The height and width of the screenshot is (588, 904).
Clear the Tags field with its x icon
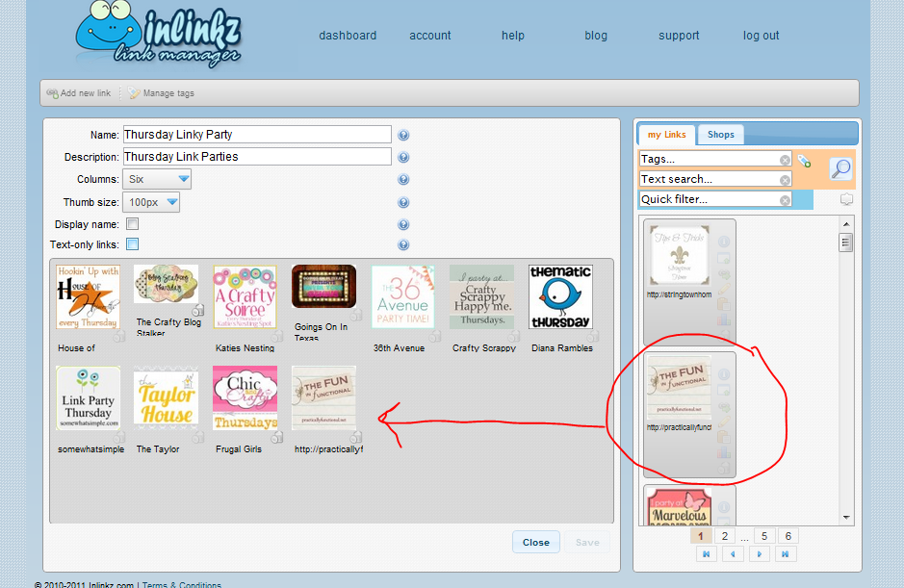[x=785, y=161]
